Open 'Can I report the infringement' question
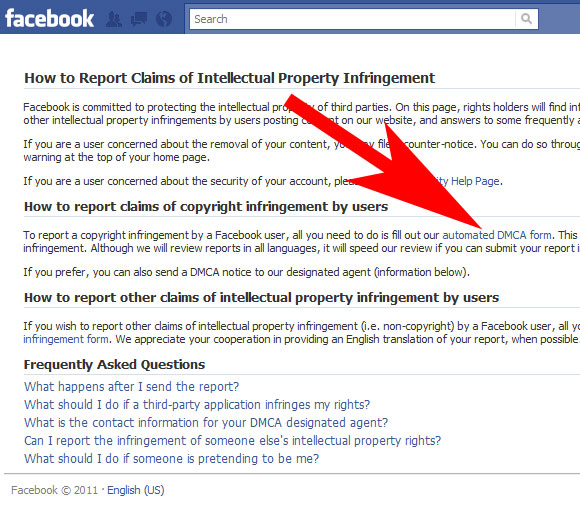The image size is (580, 510). pyautogui.click(x=233, y=440)
